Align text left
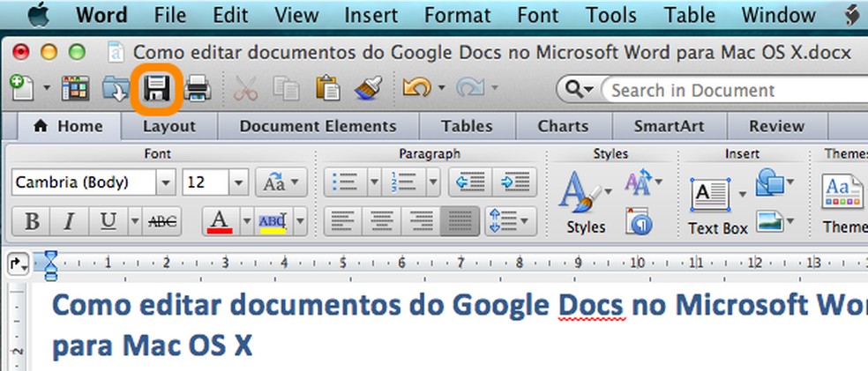The width and height of the screenshot is (868, 371). (x=343, y=221)
